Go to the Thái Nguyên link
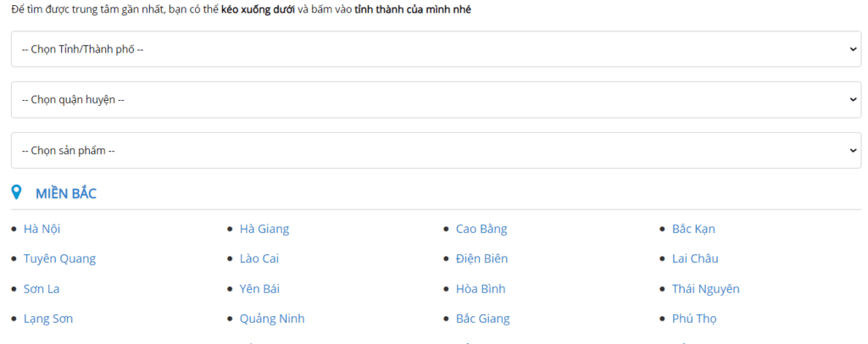The image size is (868, 344). point(705,289)
